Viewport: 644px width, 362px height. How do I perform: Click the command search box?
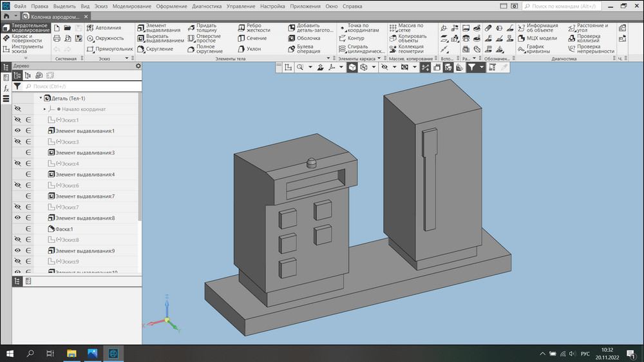pyautogui.click(x=562, y=6)
